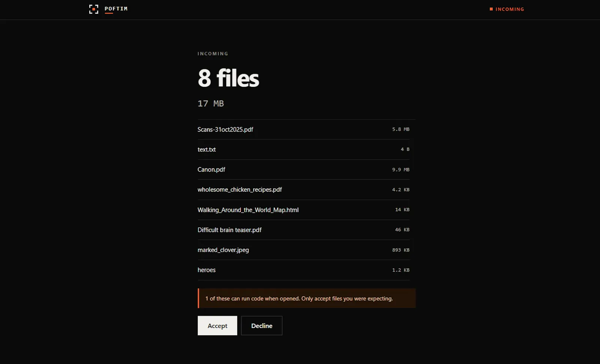Image resolution: width=600 pixels, height=364 pixels.
Task: Select the Difficult brain teaser.pdf row
Action: click(303, 230)
